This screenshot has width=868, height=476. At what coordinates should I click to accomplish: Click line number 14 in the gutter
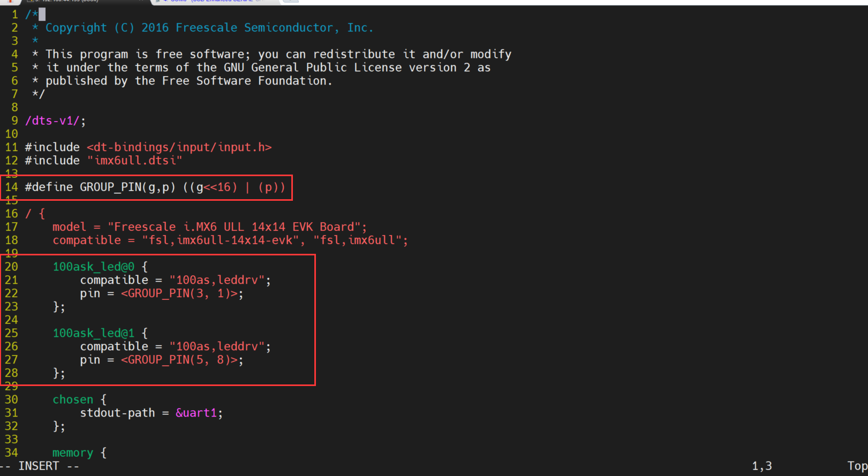pos(11,187)
